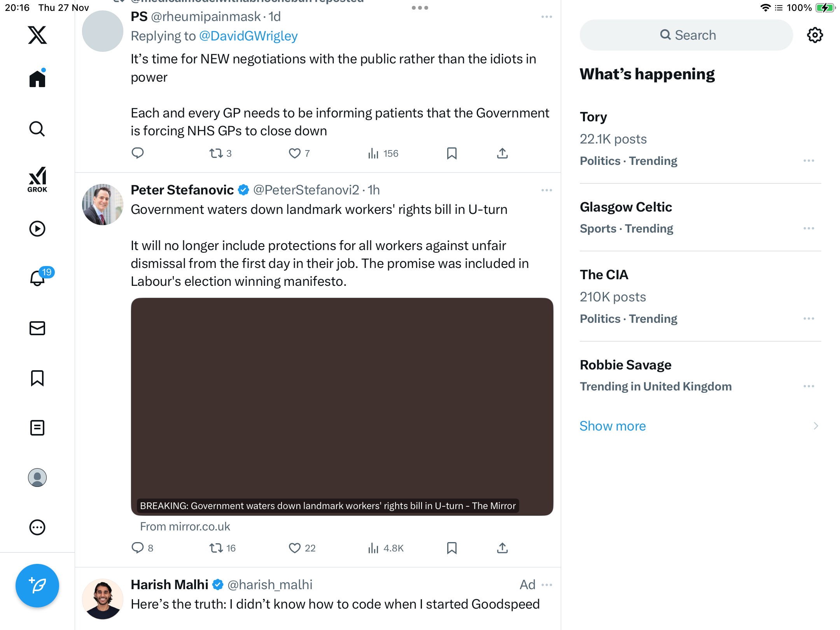The image size is (840, 630).
Task: Compose a new post
Action: pyautogui.click(x=37, y=585)
